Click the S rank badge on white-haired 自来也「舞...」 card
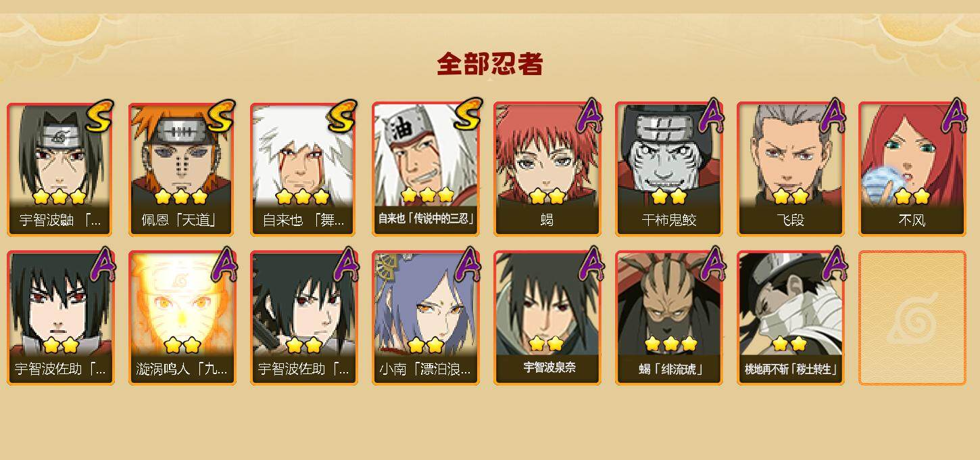980x460 pixels. pos(342,116)
